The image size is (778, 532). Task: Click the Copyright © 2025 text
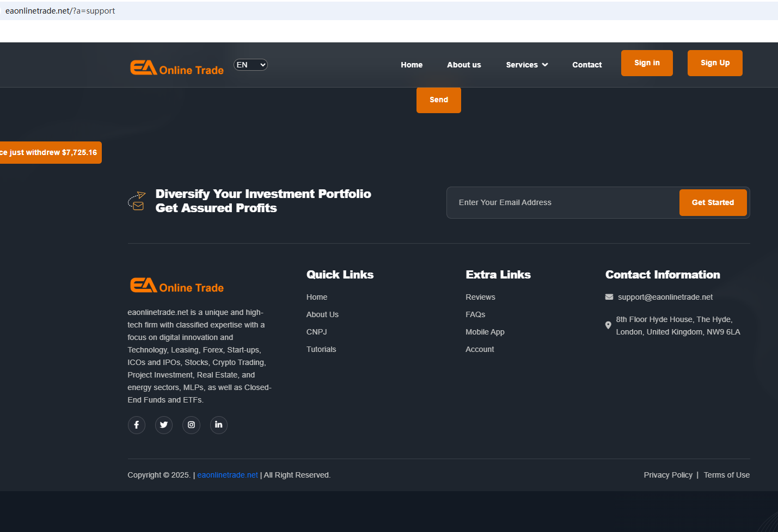tap(159, 475)
